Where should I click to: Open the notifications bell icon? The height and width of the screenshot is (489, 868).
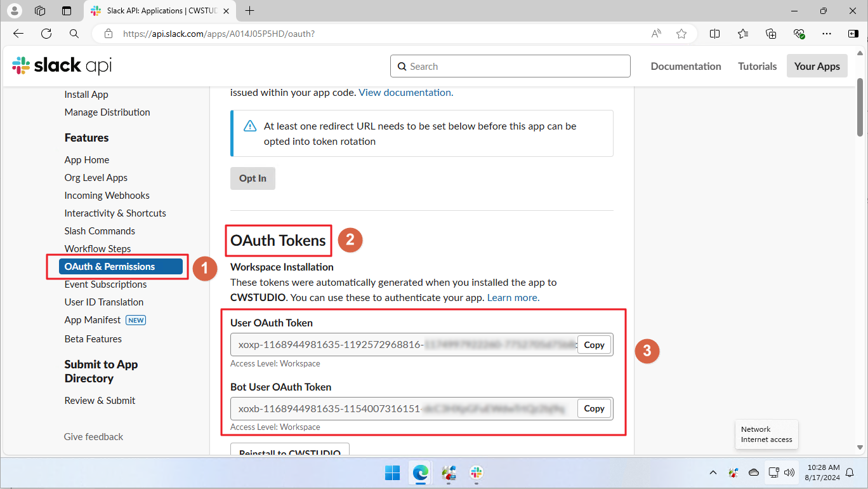tap(850, 472)
